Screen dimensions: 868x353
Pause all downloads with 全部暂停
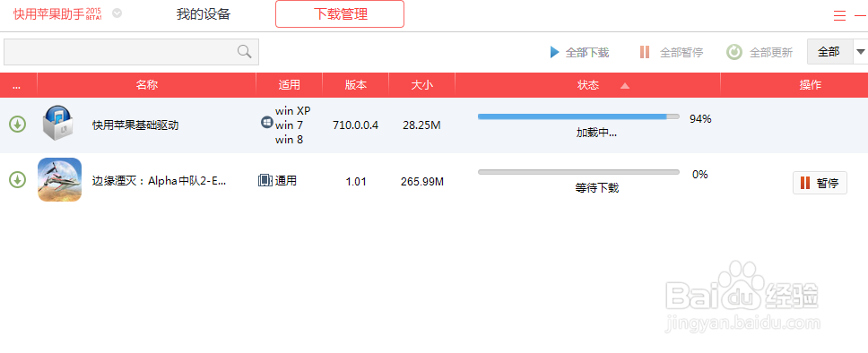(x=671, y=53)
